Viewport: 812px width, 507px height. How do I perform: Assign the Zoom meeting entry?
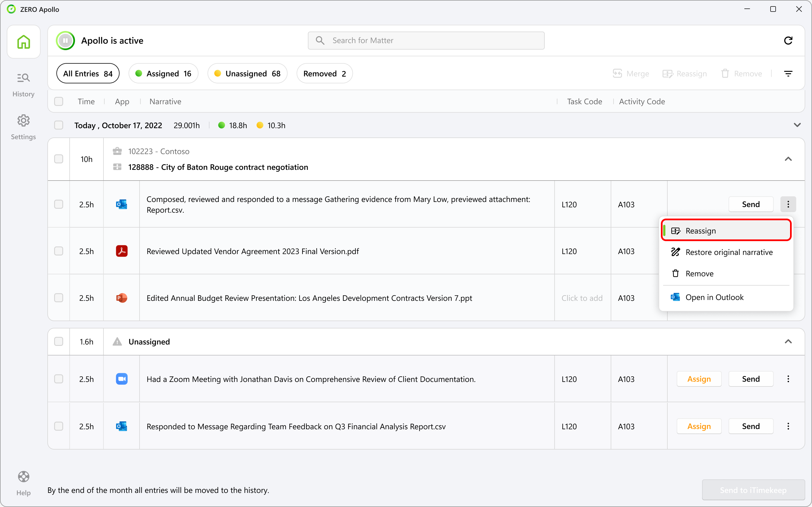click(x=699, y=379)
